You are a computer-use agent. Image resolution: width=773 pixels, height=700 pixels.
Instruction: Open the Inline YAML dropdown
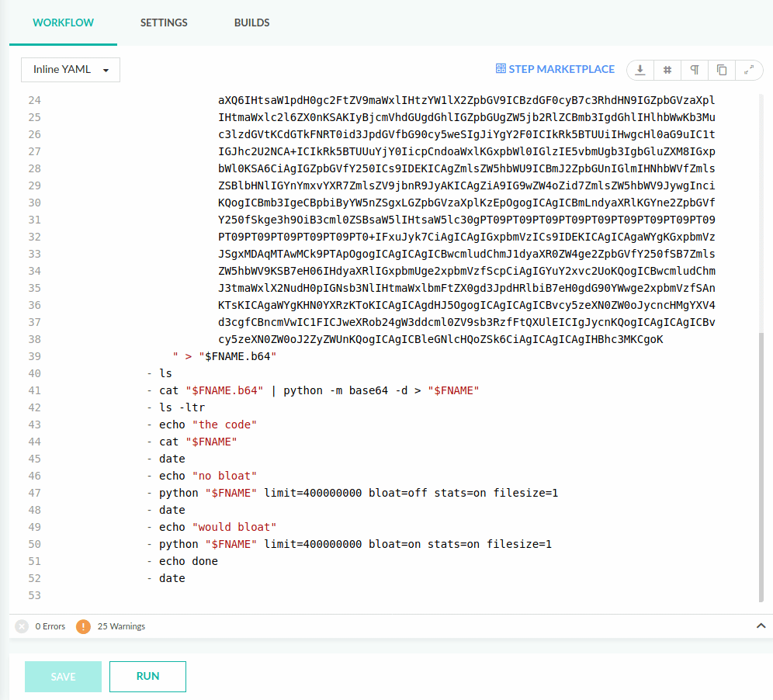click(71, 70)
